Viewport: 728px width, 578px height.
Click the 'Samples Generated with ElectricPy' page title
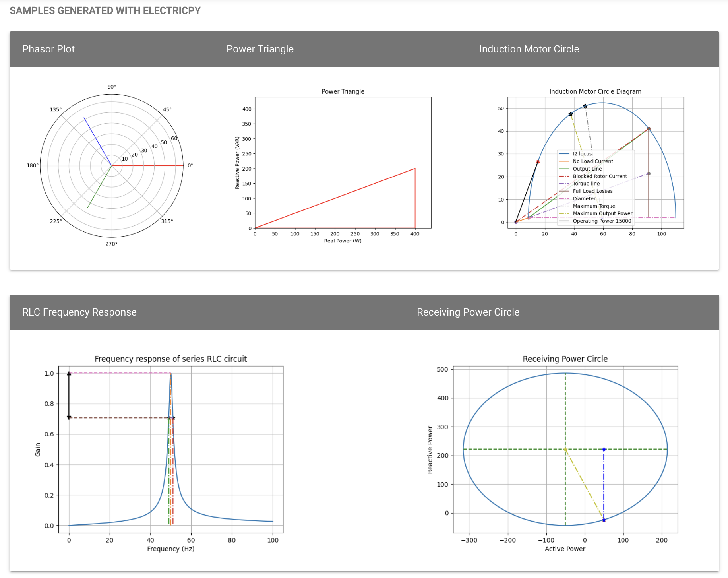pyautogui.click(x=105, y=10)
